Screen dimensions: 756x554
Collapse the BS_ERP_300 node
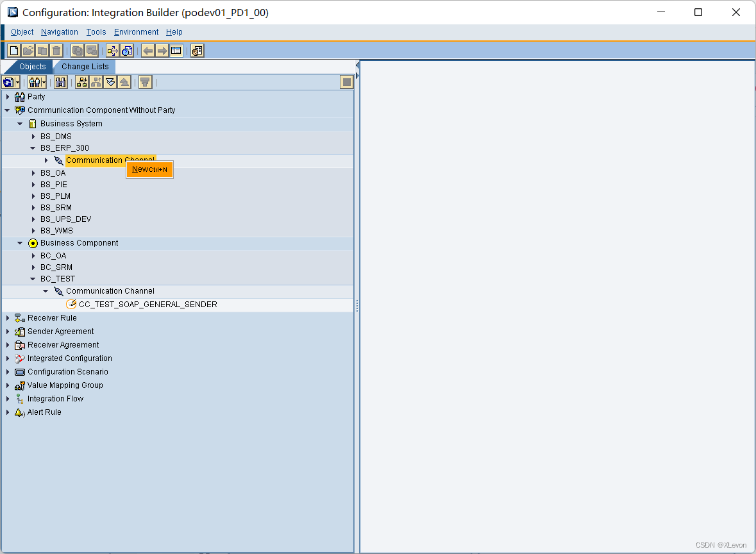(x=33, y=148)
